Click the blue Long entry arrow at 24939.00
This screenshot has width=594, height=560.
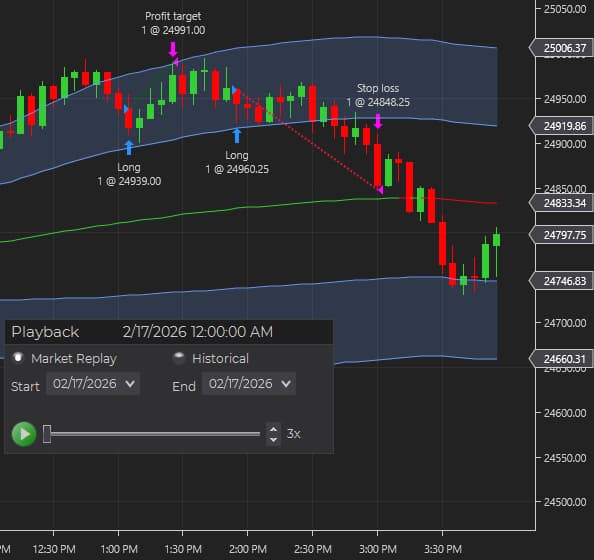(129, 147)
